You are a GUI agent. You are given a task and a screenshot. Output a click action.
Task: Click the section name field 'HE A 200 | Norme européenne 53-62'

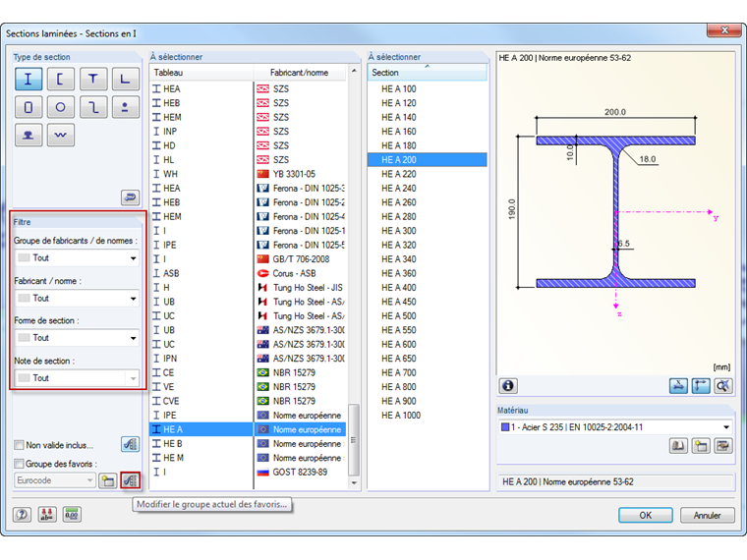click(615, 482)
